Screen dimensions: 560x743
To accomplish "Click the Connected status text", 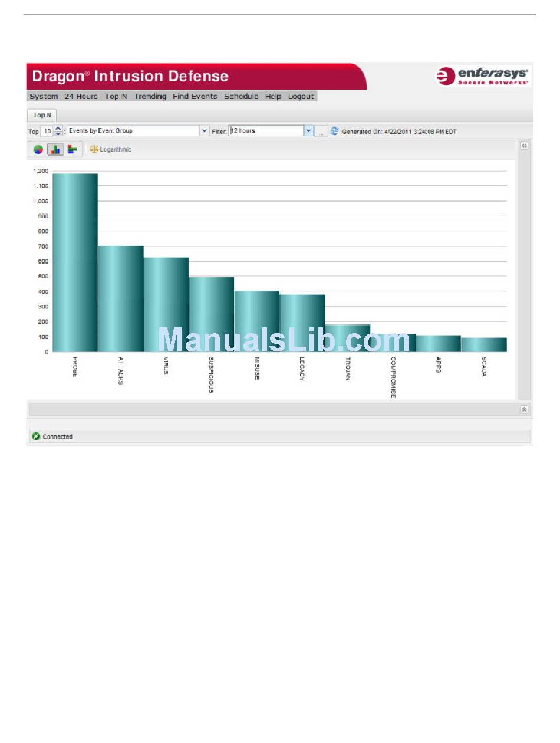I will tap(58, 436).
